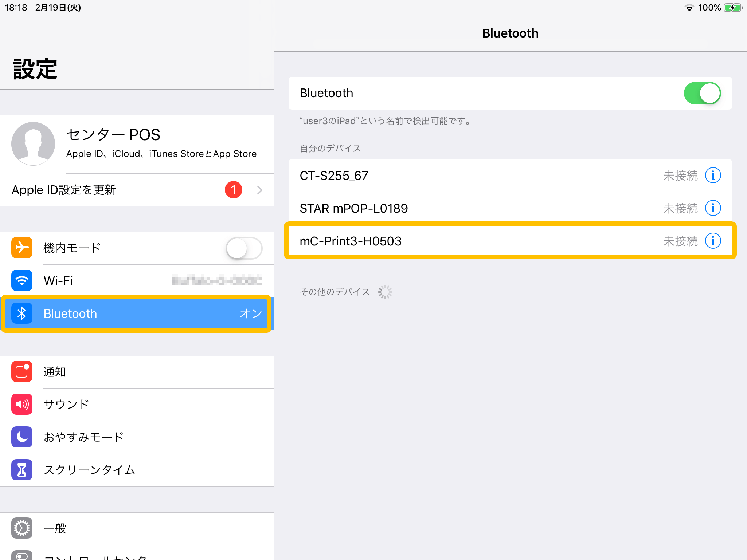
Task: Open センター POS Apple ID profile
Action: point(160,143)
